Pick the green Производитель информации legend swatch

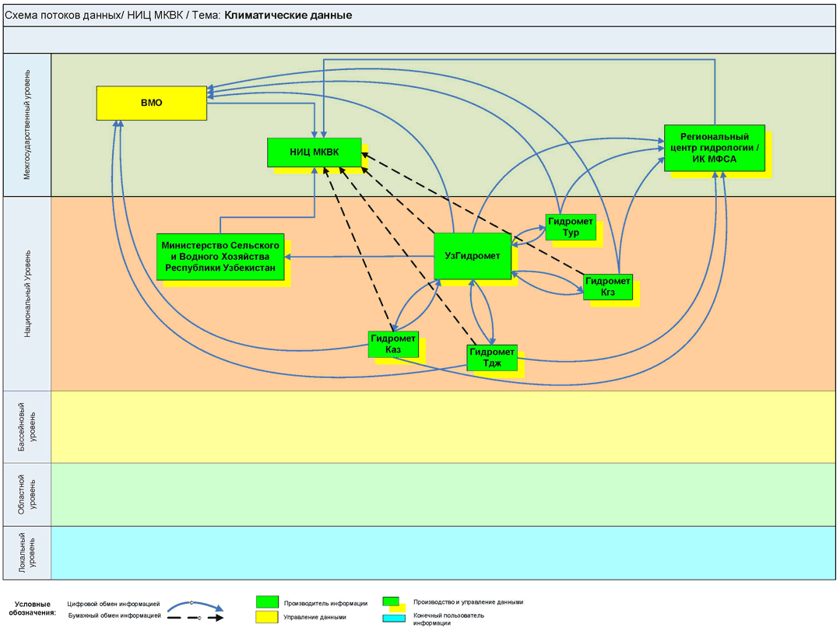[x=267, y=602]
